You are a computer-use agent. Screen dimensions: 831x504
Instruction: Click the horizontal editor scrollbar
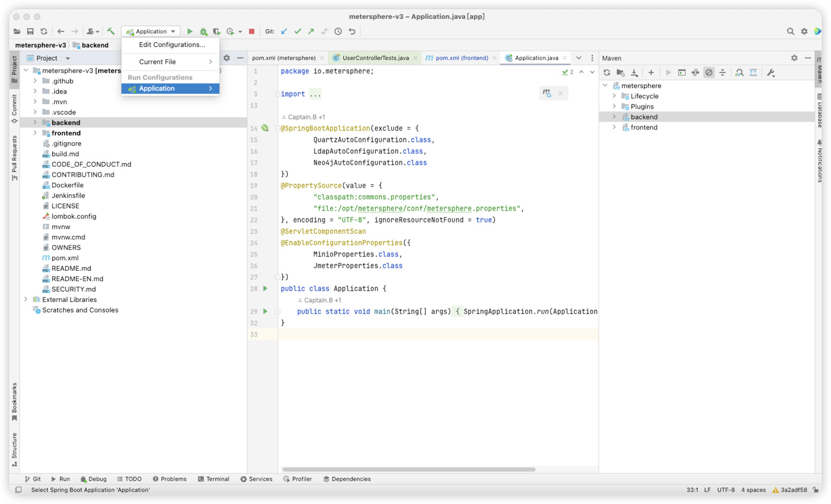(x=408, y=469)
